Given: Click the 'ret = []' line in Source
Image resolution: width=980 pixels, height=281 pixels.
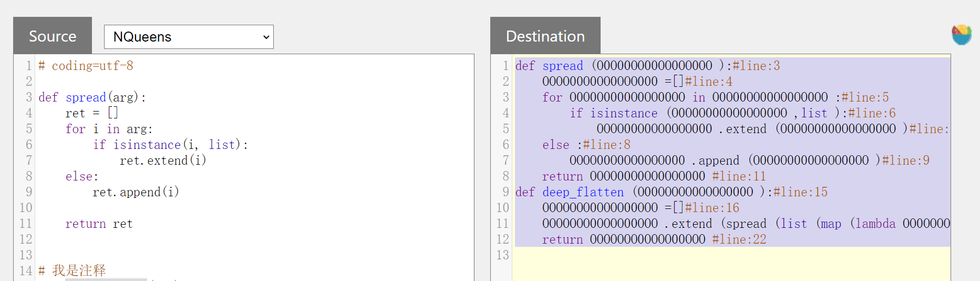Looking at the screenshot, I should click(x=92, y=113).
